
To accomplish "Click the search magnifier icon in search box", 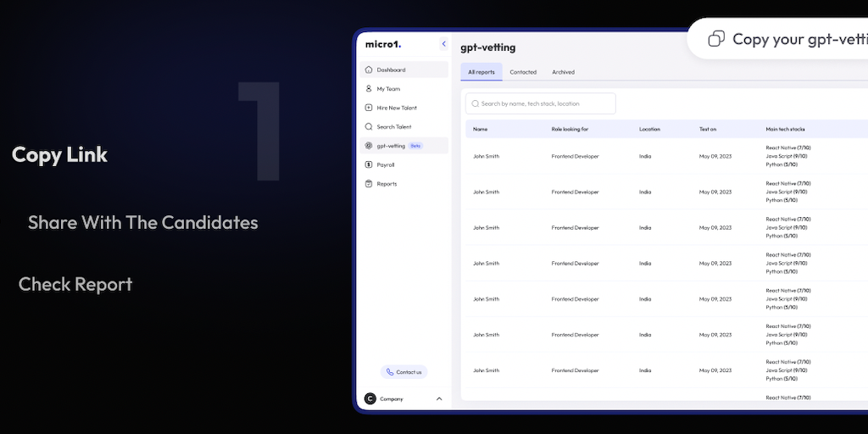I will (x=476, y=103).
